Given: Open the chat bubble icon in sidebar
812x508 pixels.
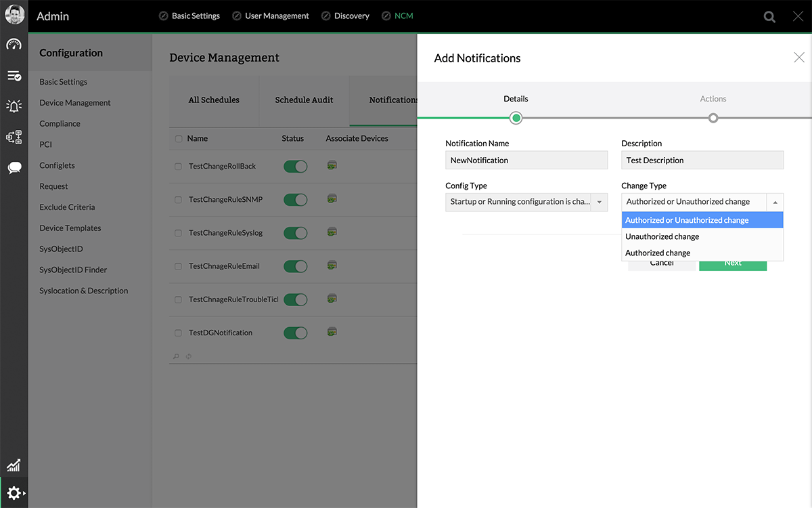Looking at the screenshot, I should pos(14,168).
